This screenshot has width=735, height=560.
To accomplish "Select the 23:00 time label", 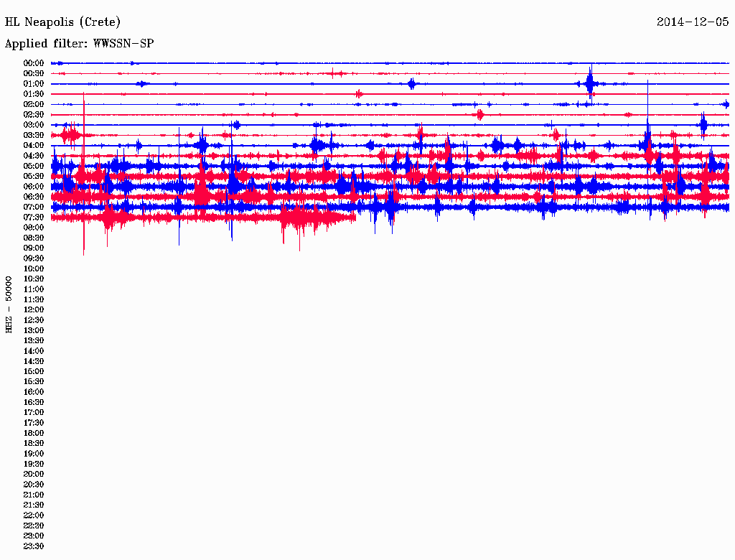I will [34, 536].
